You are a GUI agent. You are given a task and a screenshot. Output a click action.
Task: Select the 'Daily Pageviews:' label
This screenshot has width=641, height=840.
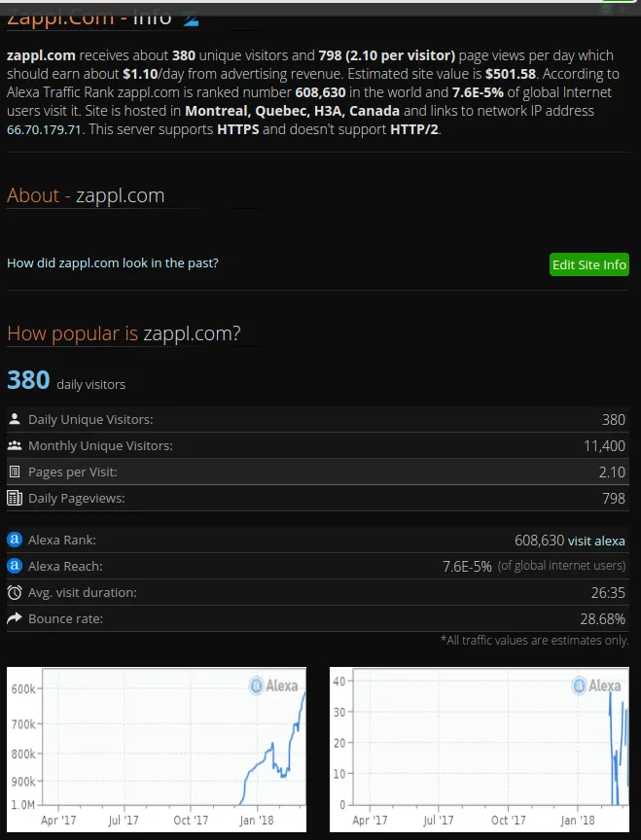(76, 498)
